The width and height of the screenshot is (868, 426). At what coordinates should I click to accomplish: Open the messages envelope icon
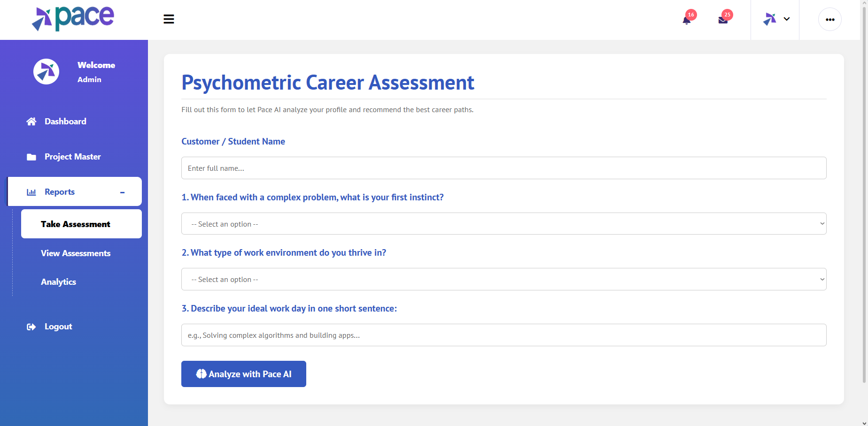tap(723, 20)
